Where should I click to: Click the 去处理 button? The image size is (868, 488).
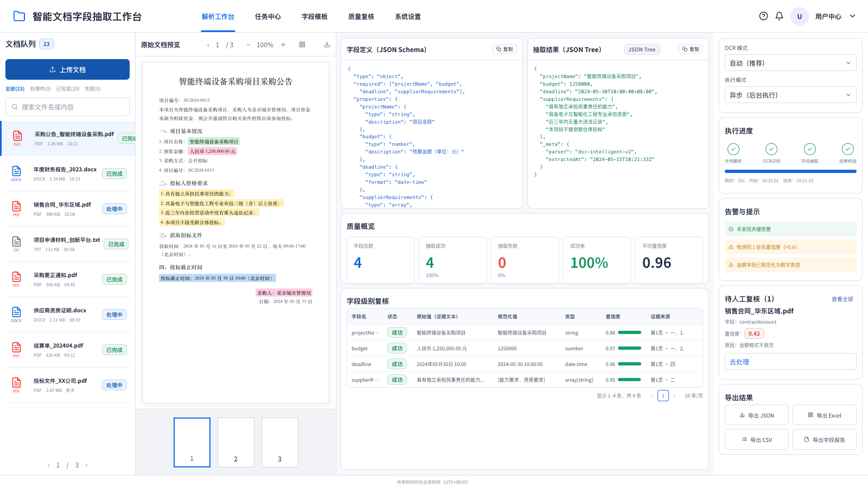pos(790,362)
